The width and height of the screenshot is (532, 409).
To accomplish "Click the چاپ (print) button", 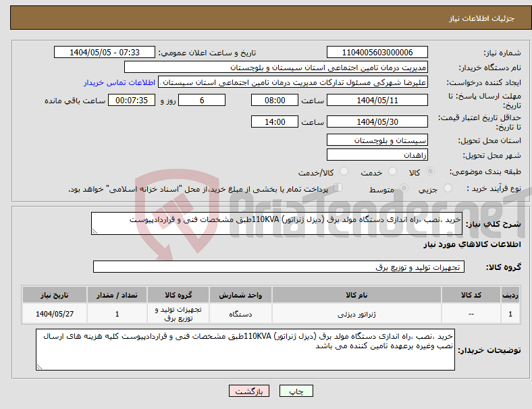I will pos(296,391).
